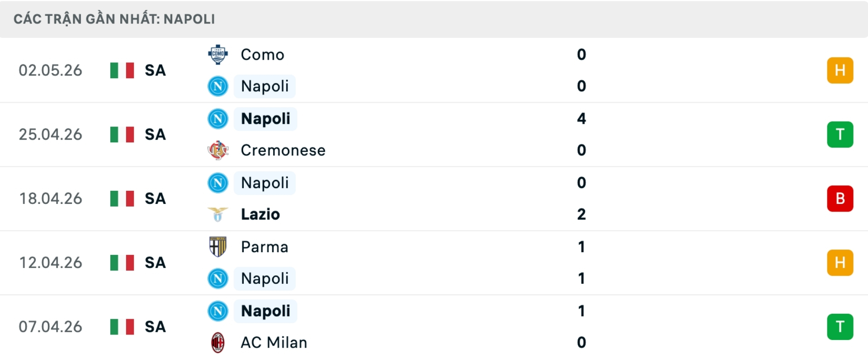
Task: Click the 12.04.26 match date
Action: (51, 263)
